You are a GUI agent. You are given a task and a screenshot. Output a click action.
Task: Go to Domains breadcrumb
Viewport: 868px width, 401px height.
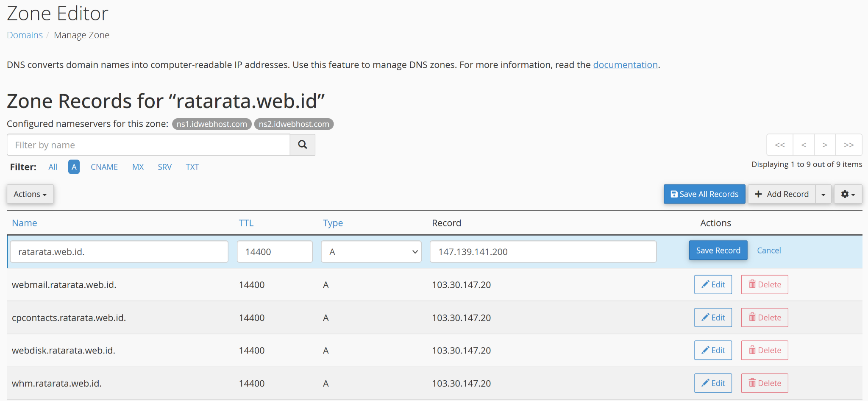click(x=25, y=35)
